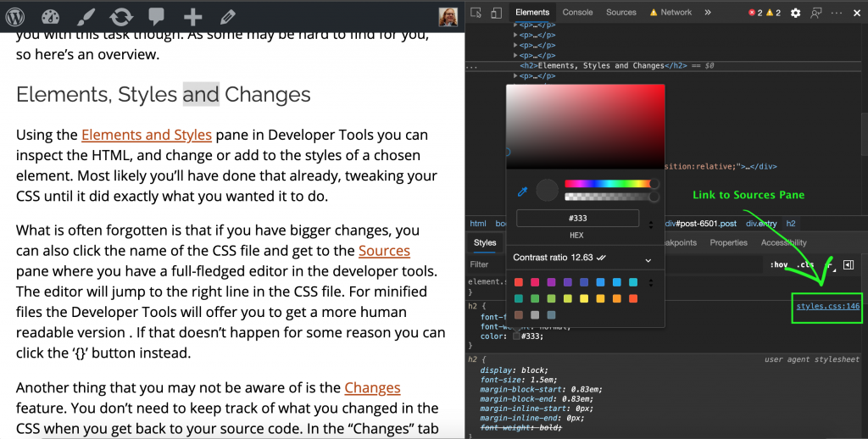Close the DevTools panel
This screenshot has height=439, width=868.
(857, 13)
